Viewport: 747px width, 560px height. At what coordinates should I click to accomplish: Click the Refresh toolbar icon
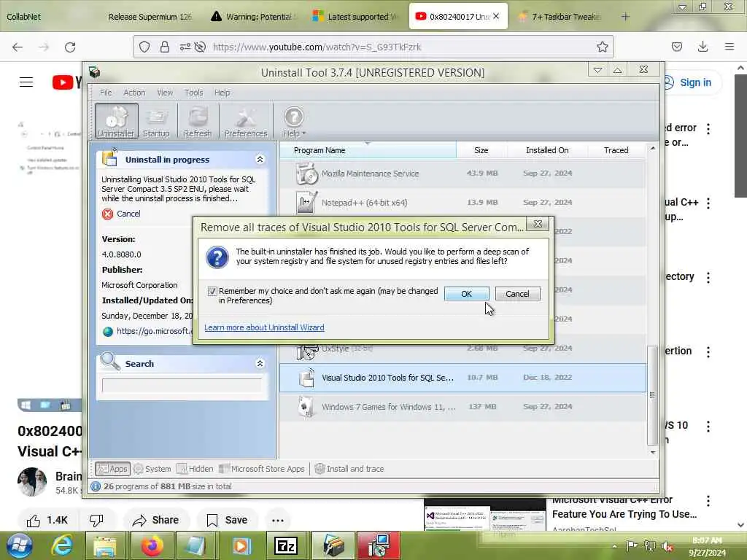[197, 120]
